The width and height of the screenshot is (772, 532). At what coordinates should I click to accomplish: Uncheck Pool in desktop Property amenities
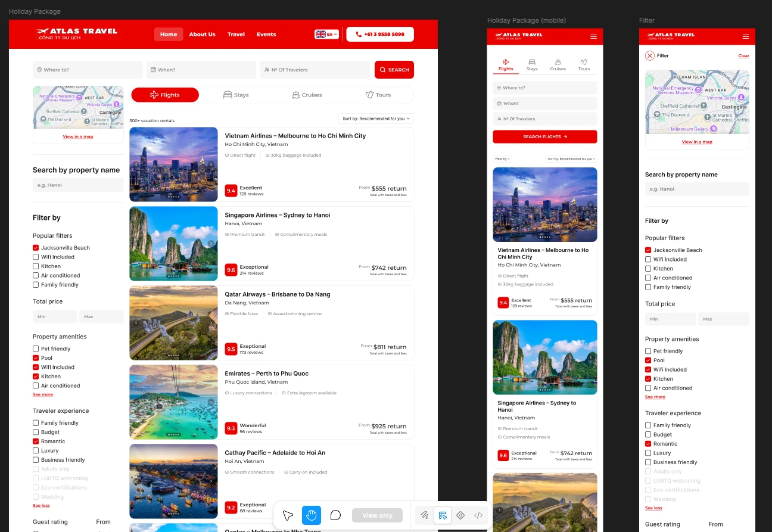point(36,358)
